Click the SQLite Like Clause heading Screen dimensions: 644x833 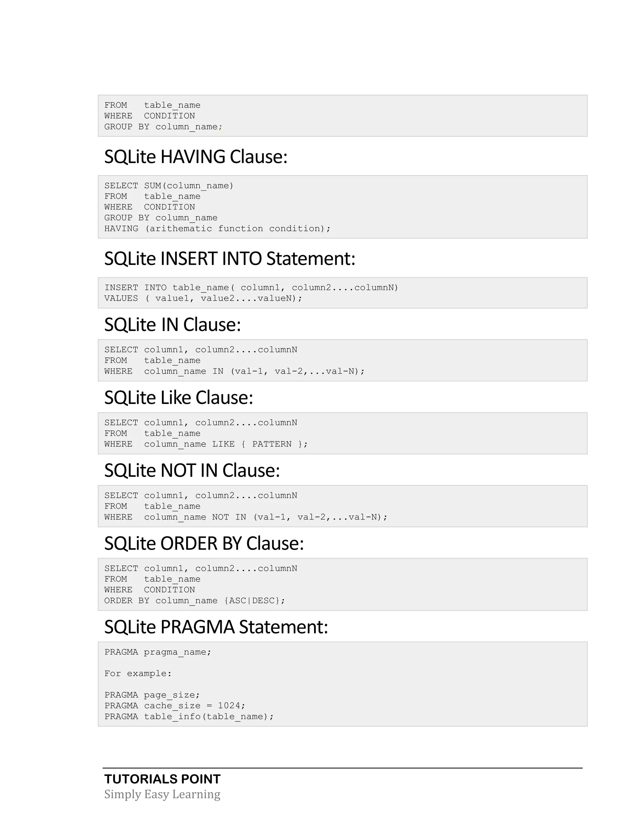(179, 397)
